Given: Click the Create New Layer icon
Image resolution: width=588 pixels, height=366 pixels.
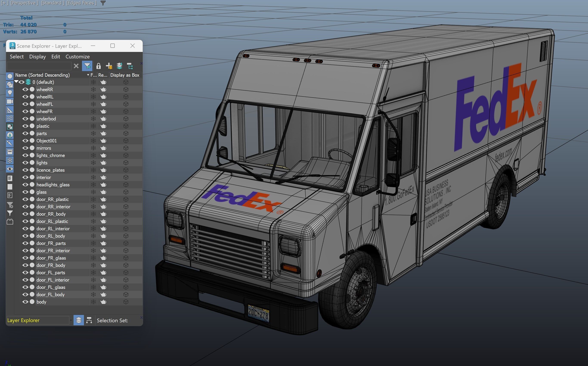Looking at the screenshot, I should pyautogui.click(x=109, y=66).
